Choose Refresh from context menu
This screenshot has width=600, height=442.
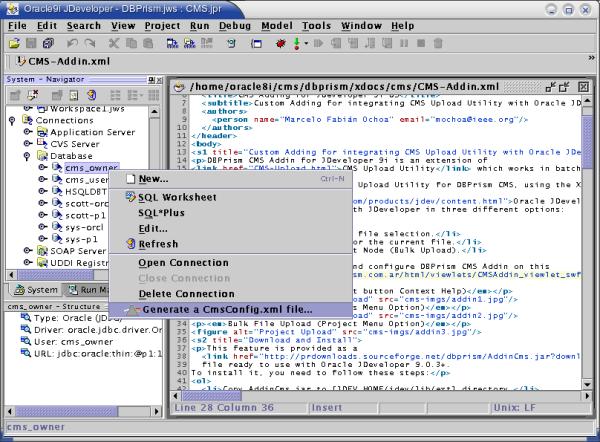click(x=230, y=244)
